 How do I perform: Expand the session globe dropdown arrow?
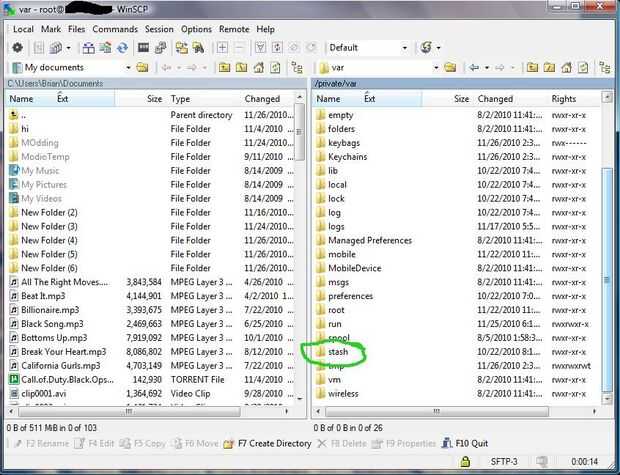tap(439, 48)
